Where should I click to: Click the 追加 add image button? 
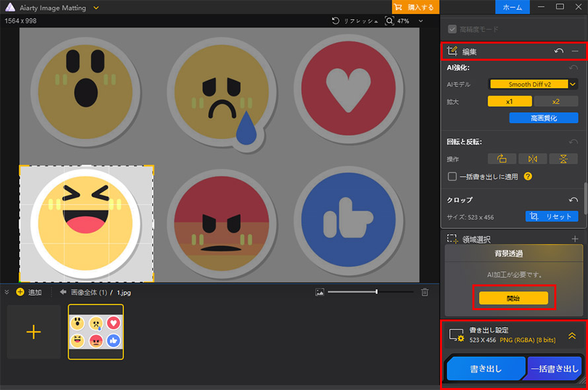pos(29,292)
